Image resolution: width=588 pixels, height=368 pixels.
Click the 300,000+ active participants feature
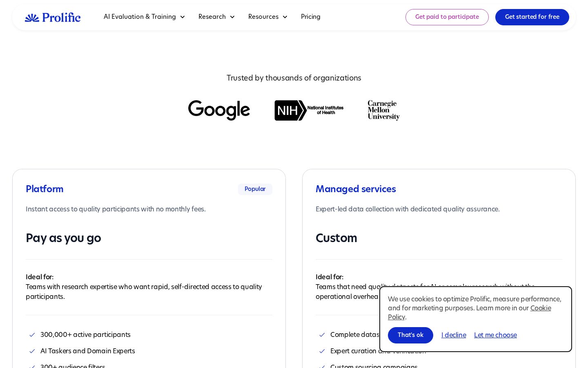[x=85, y=335]
